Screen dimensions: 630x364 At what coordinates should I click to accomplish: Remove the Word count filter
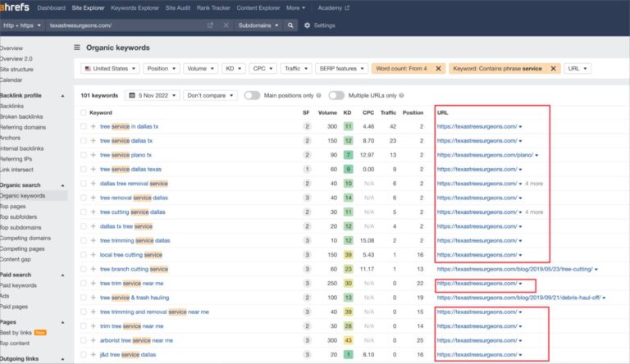pos(438,69)
